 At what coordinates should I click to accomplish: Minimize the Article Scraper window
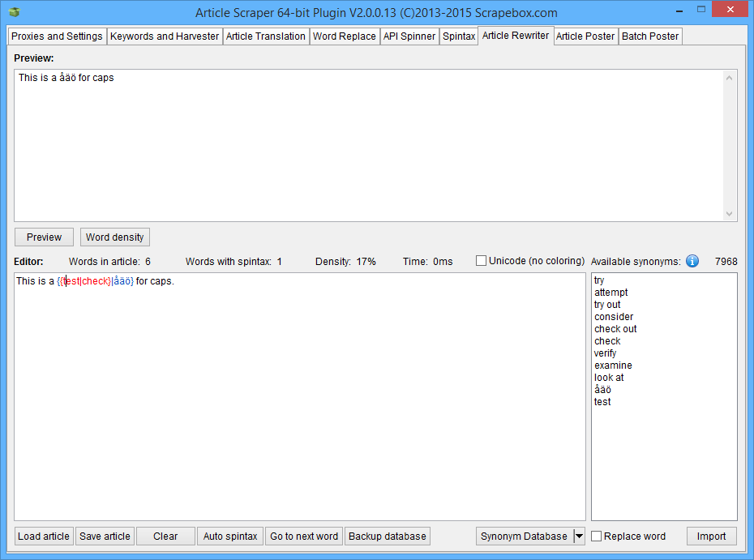pos(679,10)
